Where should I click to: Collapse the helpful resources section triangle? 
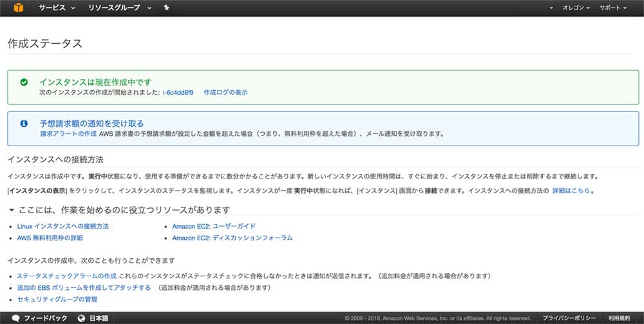[11, 211]
